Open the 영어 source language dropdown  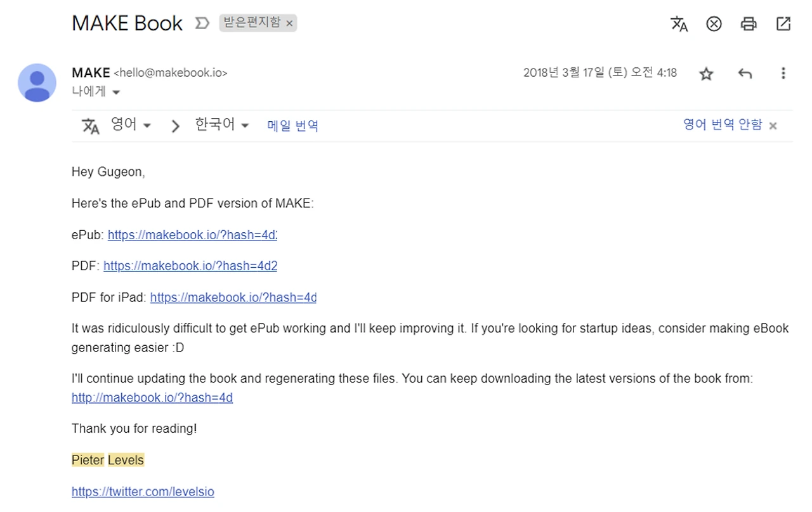pos(131,125)
